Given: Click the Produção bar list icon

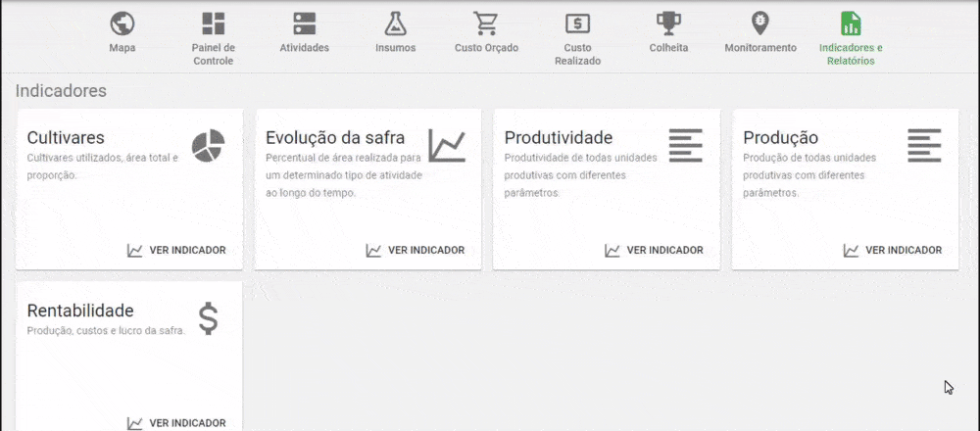Looking at the screenshot, I should click(924, 145).
